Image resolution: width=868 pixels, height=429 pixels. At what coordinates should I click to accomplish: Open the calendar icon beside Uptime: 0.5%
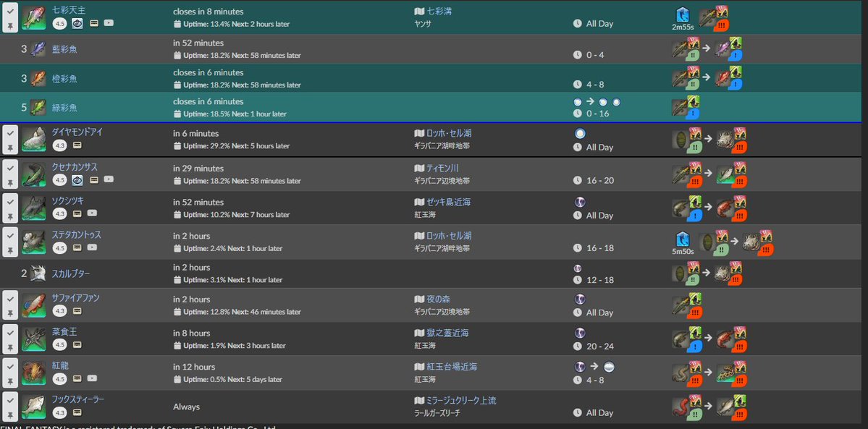point(177,380)
